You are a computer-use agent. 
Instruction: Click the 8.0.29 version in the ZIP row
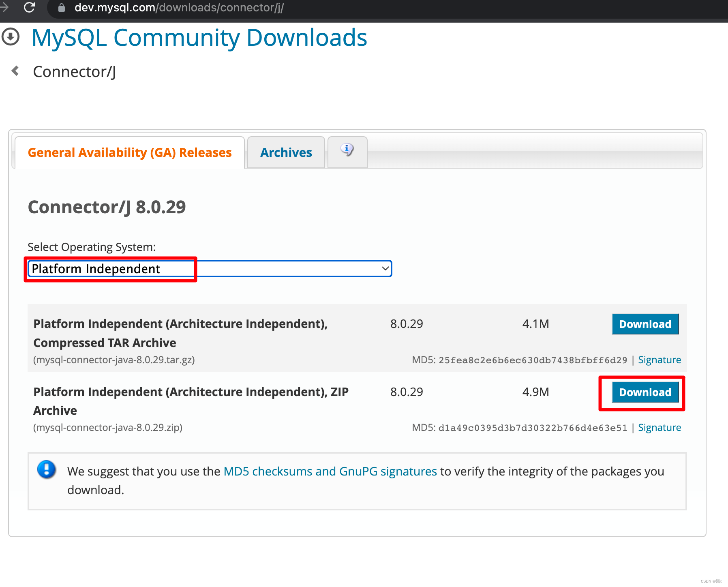(x=407, y=392)
